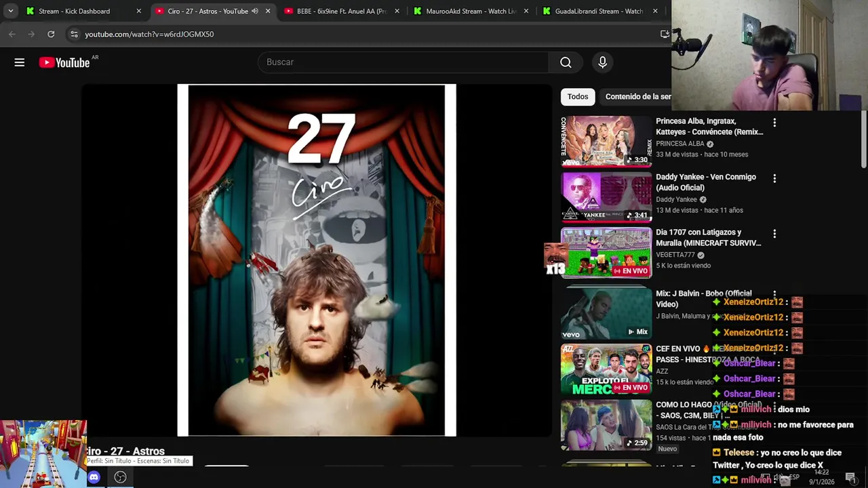Close the GuadaLibrandi Stream tab
The width and height of the screenshot is (868, 488).
(655, 11)
